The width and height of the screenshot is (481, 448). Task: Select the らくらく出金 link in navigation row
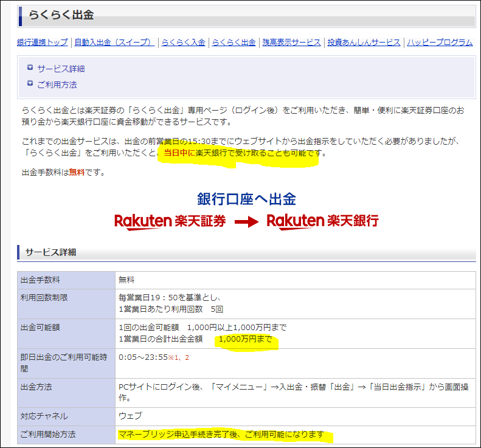pos(234,43)
